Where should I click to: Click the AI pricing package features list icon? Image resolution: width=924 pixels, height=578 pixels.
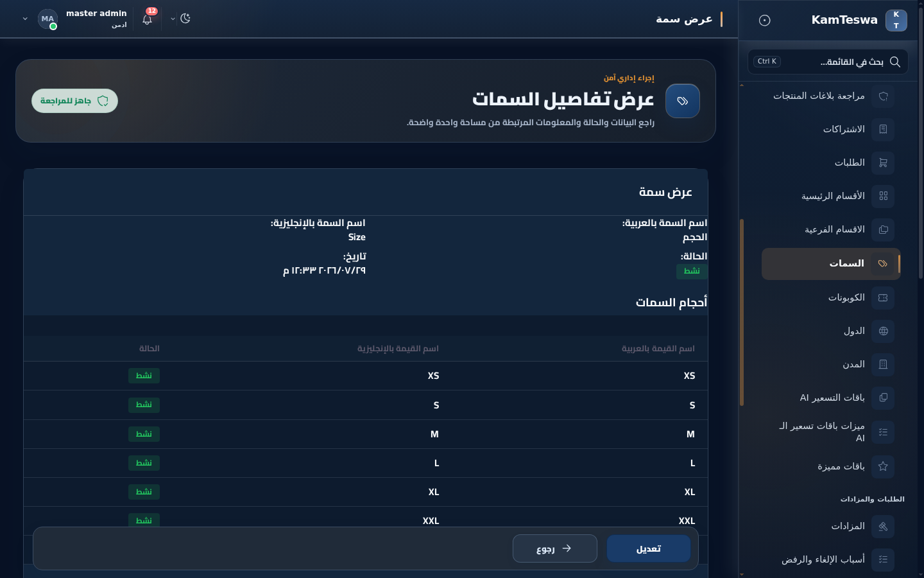883,432
